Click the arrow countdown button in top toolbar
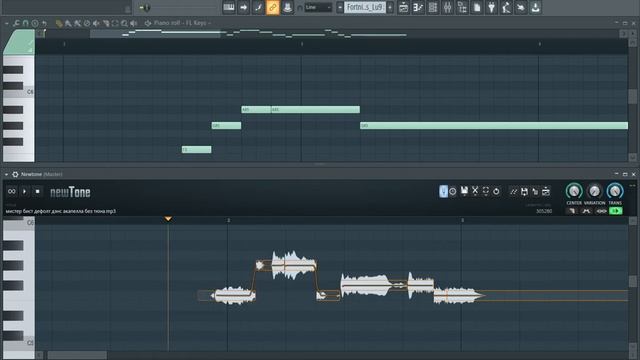Viewport: 640px width, 360px height. 244,7
